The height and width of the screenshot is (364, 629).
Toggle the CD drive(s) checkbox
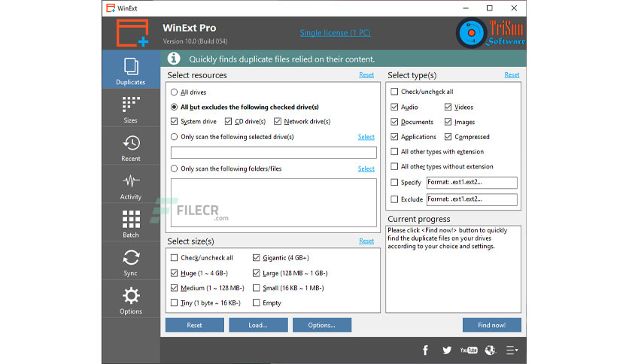click(228, 121)
